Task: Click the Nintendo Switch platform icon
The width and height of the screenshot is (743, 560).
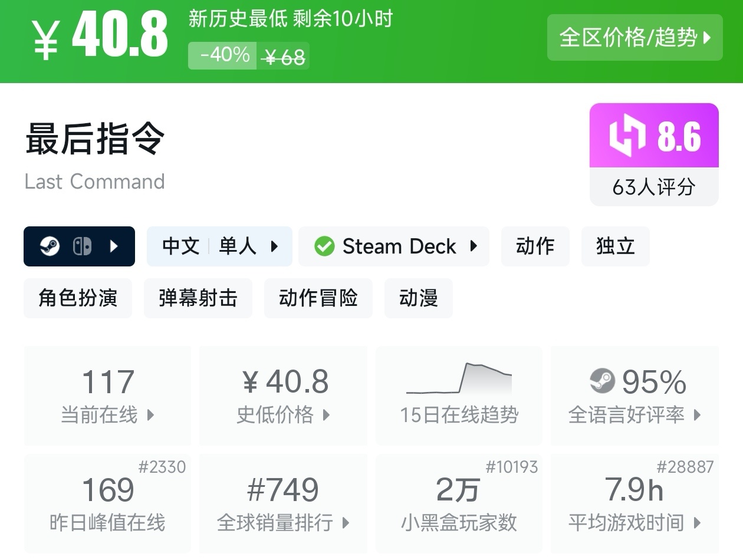Action: point(82,246)
